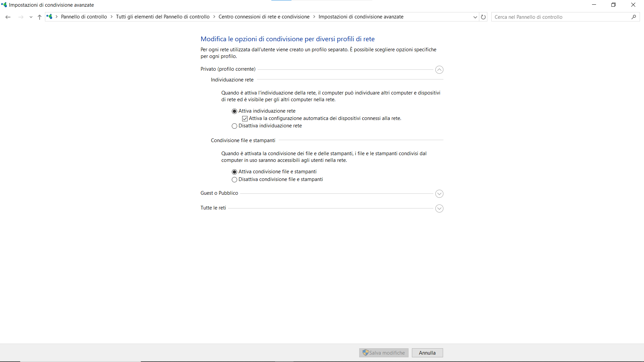This screenshot has width=644, height=362.
Task: Expand the Guest o Pubblico section
Action: (439, 194)
